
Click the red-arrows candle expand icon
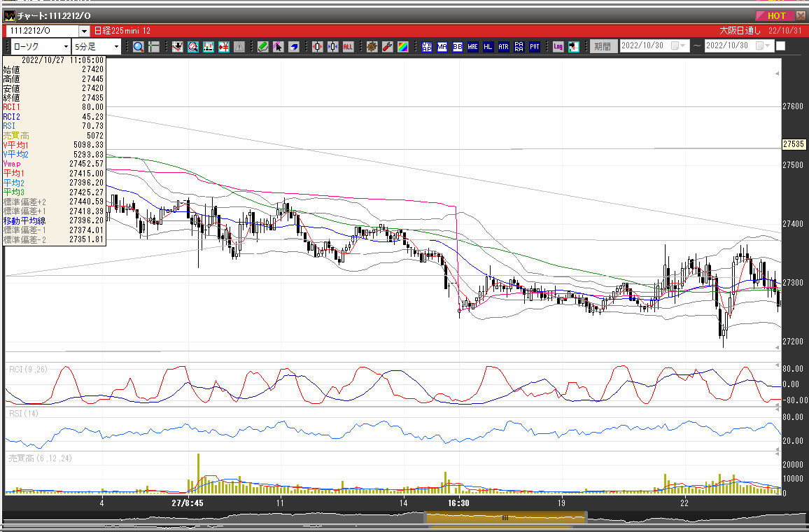point(317,46)
